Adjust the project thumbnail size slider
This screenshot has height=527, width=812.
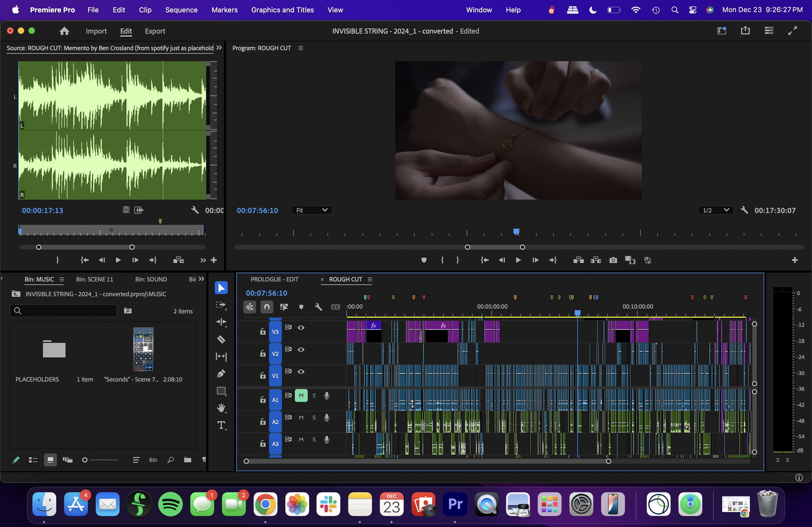[85, 460]
